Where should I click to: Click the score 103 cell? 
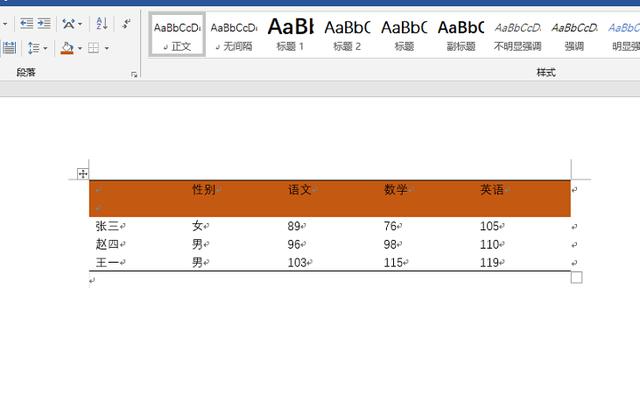297,263
